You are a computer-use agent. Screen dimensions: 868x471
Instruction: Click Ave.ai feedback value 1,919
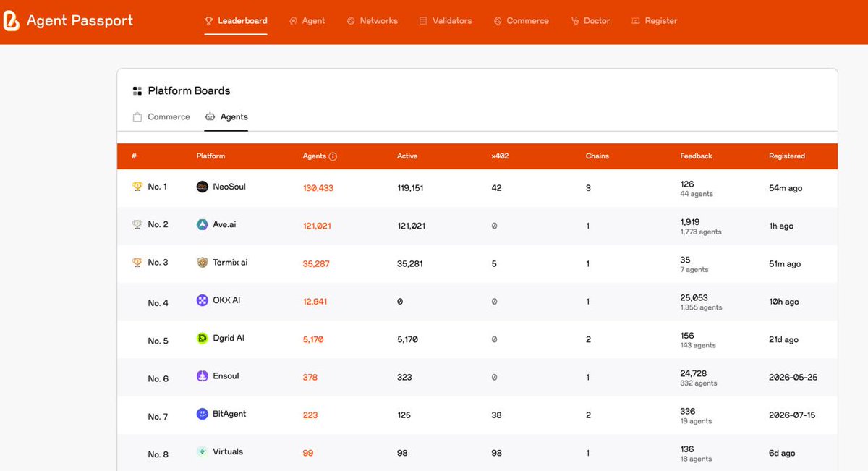pos(690,222)
